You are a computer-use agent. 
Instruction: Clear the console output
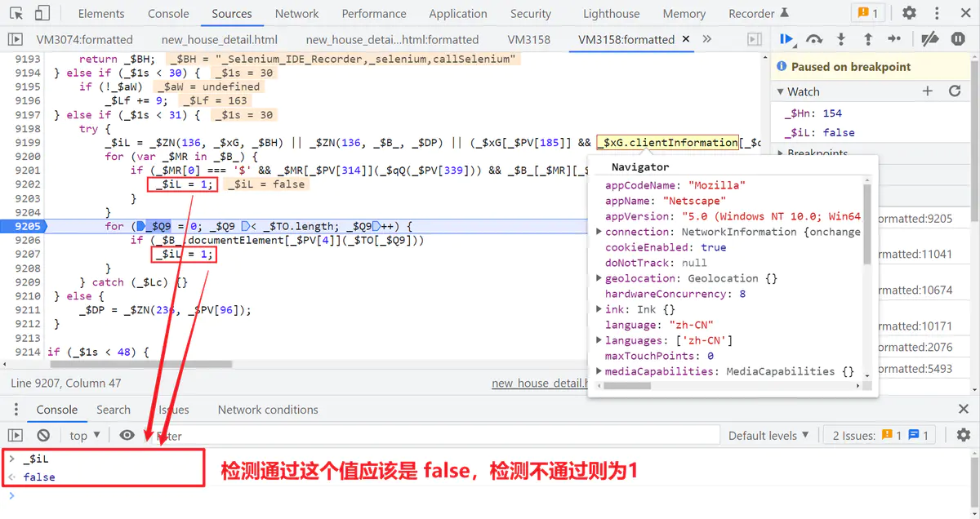pos(43,436)
